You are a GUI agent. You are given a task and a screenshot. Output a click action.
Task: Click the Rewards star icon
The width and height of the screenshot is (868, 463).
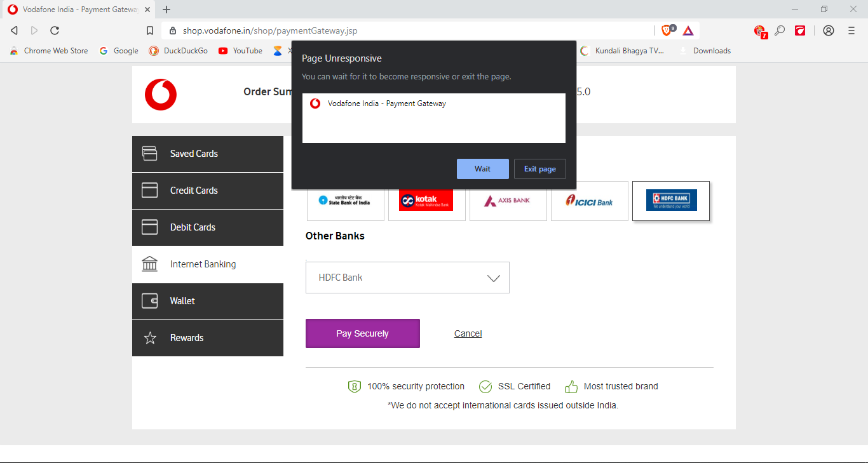pyautogui.click(x=150, y=338)
